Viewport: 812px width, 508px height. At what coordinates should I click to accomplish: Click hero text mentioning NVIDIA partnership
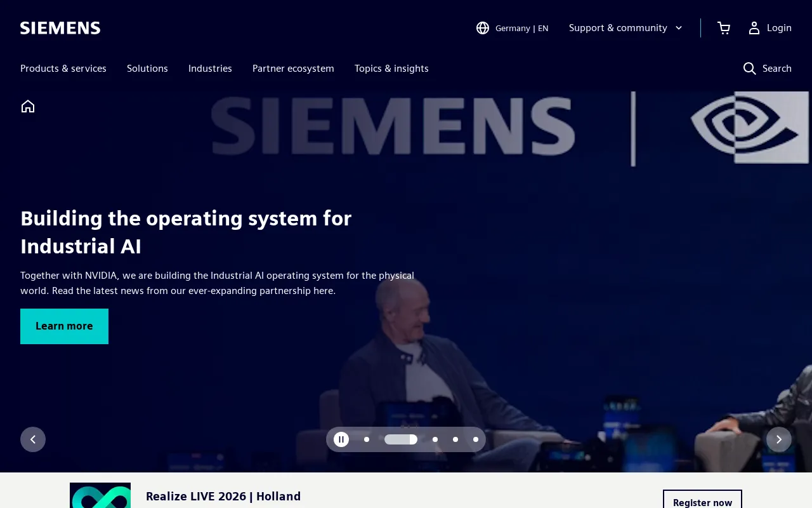tap(217, 283)
